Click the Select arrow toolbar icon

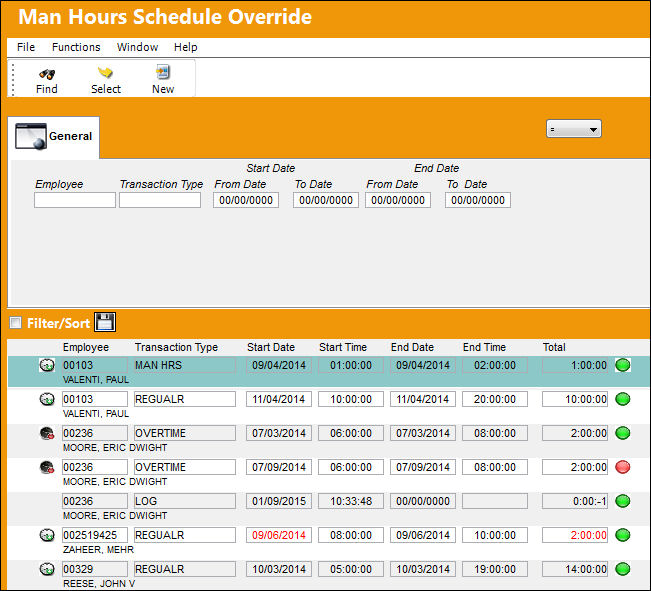click(105, 73)
